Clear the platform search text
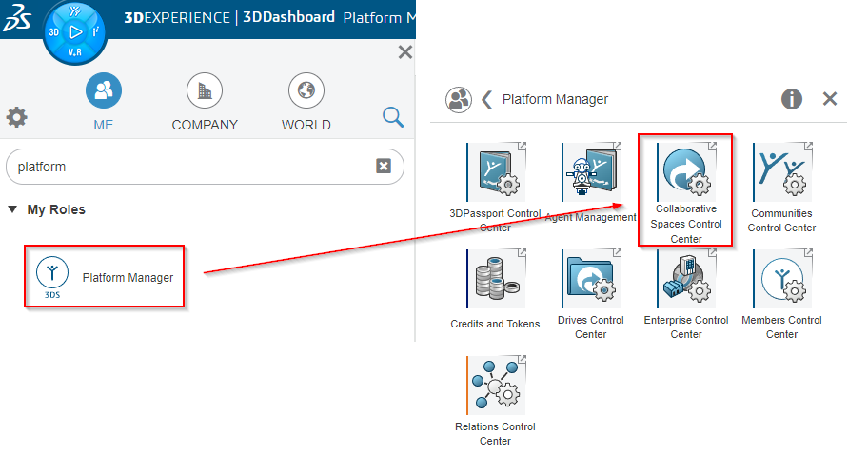This screenshot has height=456, width=868. (384, 166)
